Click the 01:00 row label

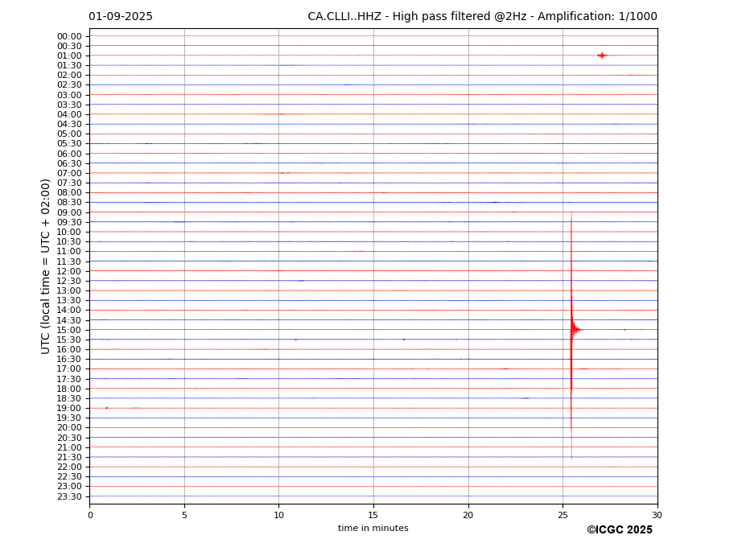coord(69,56)
